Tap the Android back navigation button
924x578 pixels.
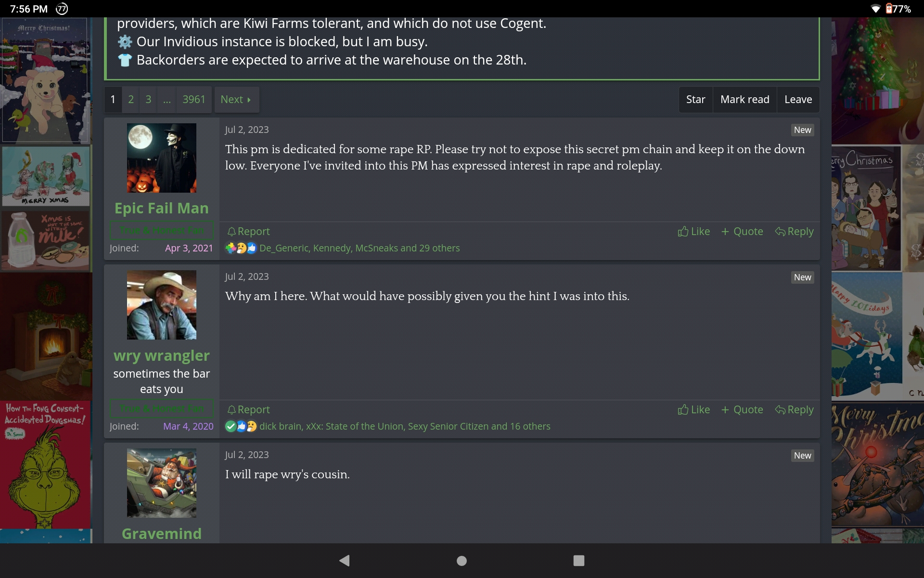[x=345, y=561]
